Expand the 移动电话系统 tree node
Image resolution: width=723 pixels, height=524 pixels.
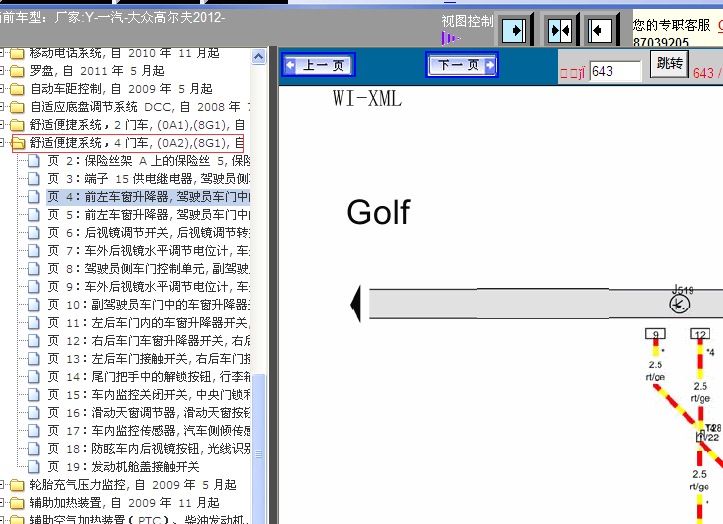click(x=3, y=53)
